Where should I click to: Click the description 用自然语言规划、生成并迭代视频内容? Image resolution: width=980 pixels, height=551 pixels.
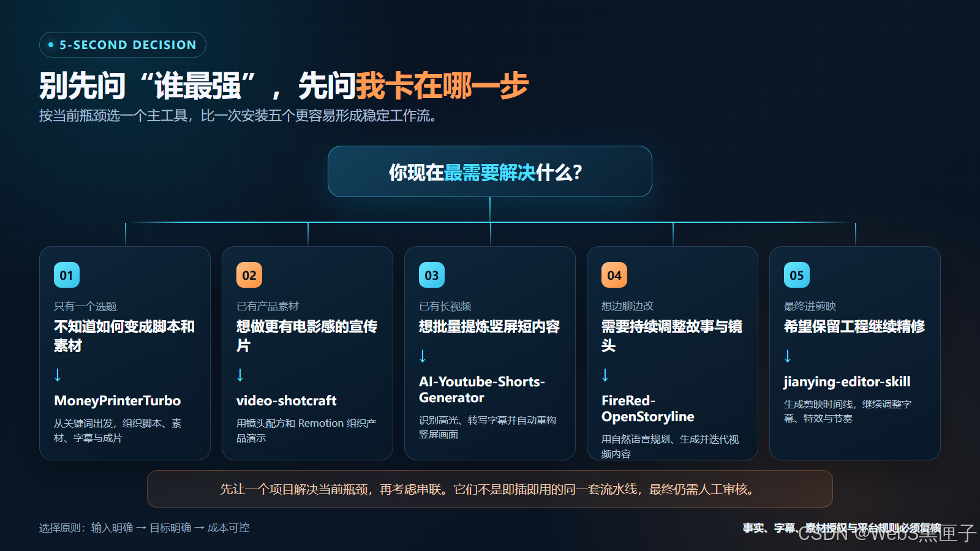670,446
